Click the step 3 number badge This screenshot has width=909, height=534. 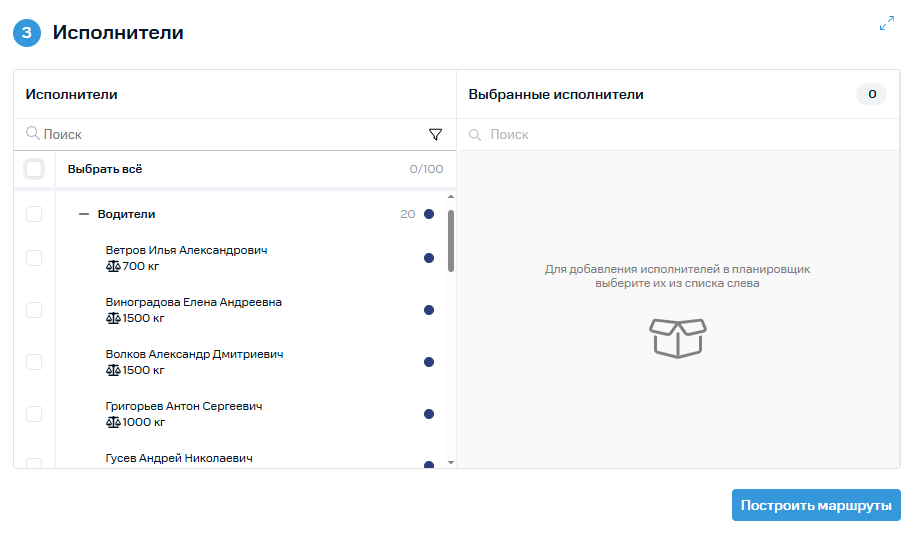27,33
